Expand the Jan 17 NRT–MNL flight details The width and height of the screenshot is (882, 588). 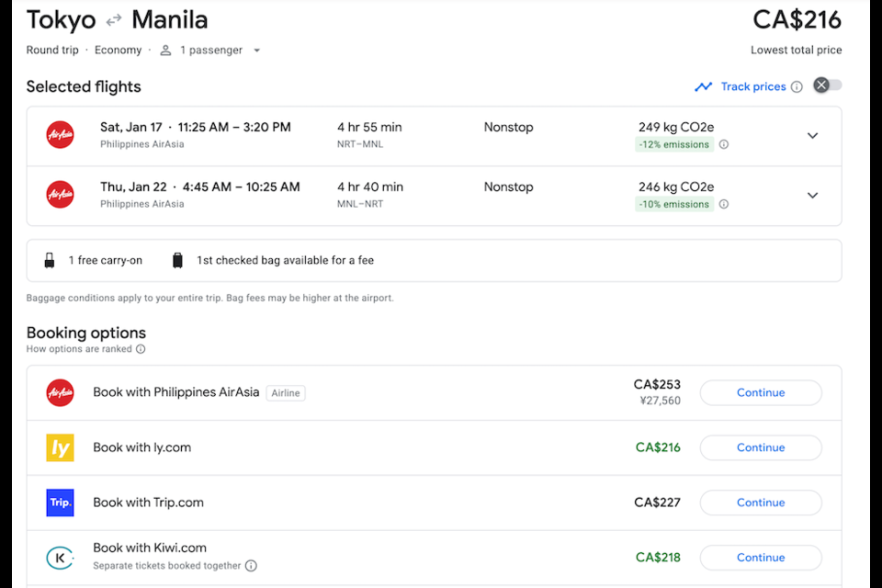pos(812,136)
